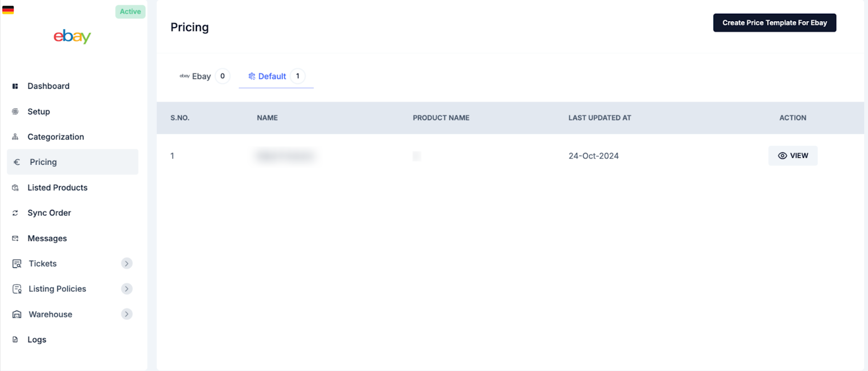This screenshot has height=371, width=868.
Task: Click the VIEW button for row 1
Action: click(793, 156)
